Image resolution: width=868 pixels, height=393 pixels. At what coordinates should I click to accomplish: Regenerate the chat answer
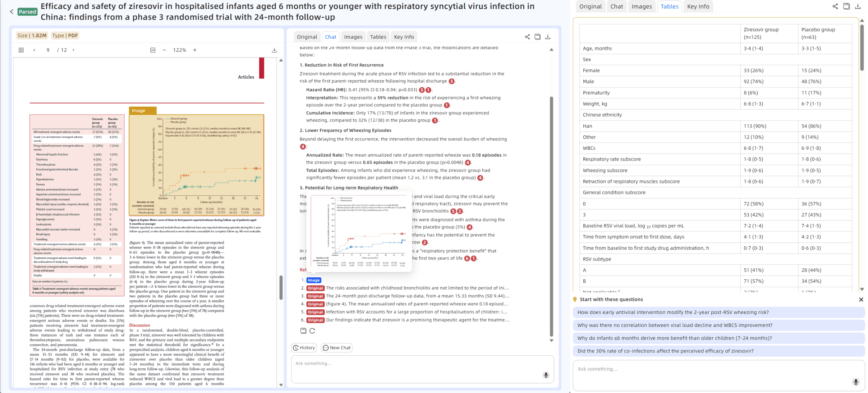tap(312, 331)
